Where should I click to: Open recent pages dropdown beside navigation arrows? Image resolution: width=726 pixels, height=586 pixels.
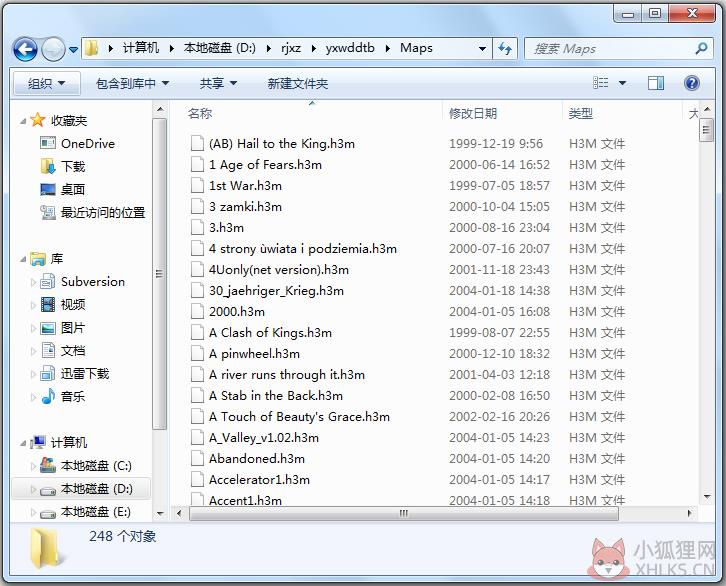pos(74,49)
